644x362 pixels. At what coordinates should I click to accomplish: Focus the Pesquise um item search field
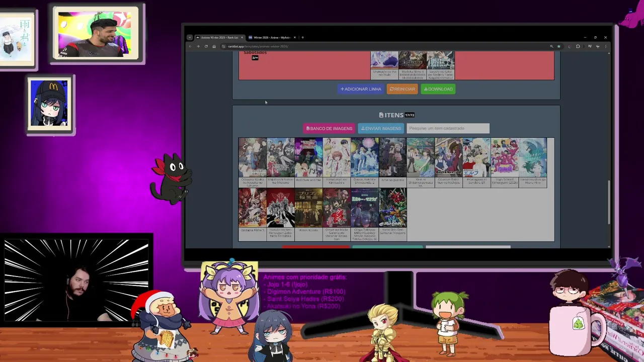(448, 128)
